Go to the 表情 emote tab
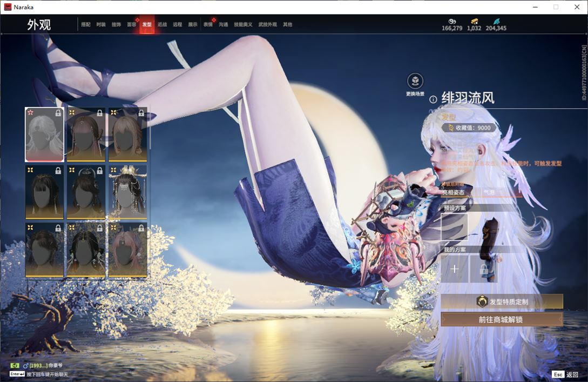The width and height of the screenshot is (588, 382). pos(208,24)
